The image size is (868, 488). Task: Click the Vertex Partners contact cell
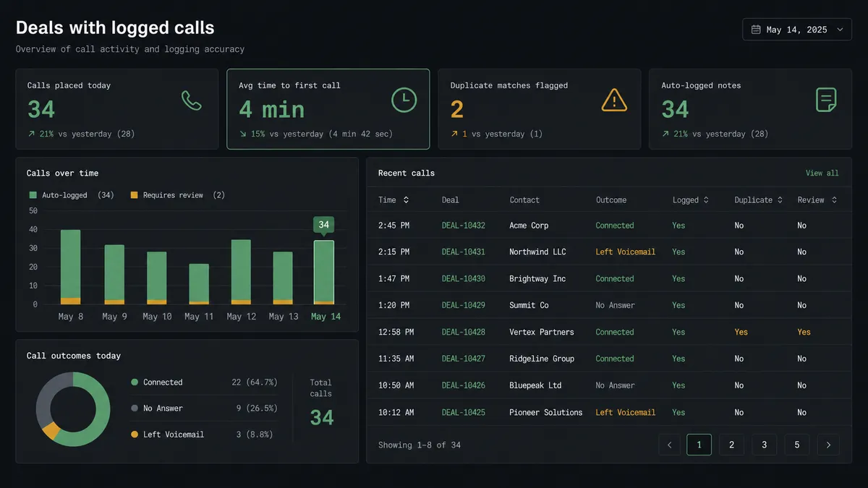pyautogui.click(x=542, y=332)
